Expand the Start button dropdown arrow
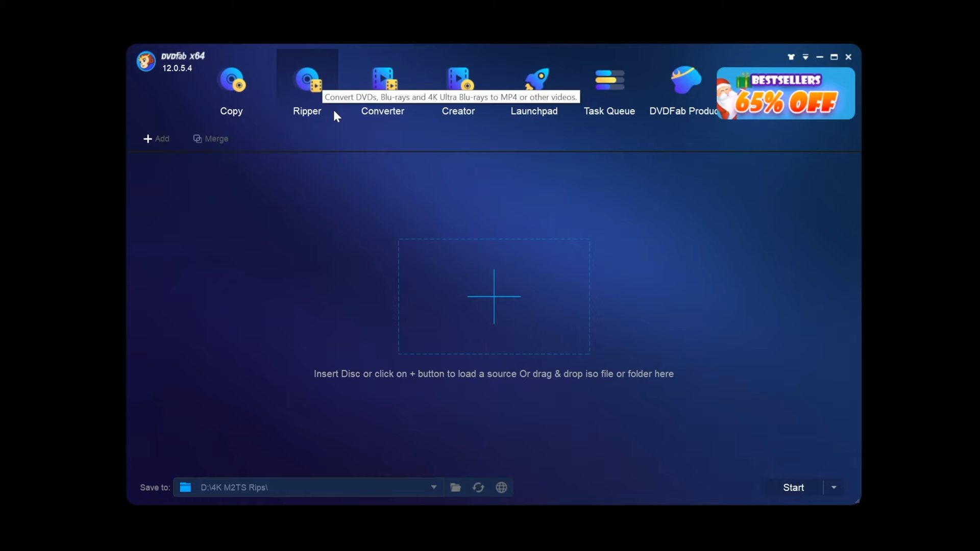 click(x=834, y=488)
